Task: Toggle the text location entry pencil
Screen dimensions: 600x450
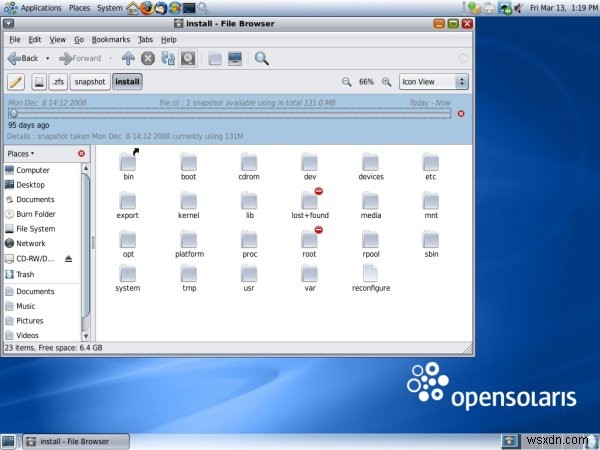Action: [x=16, y=82]
